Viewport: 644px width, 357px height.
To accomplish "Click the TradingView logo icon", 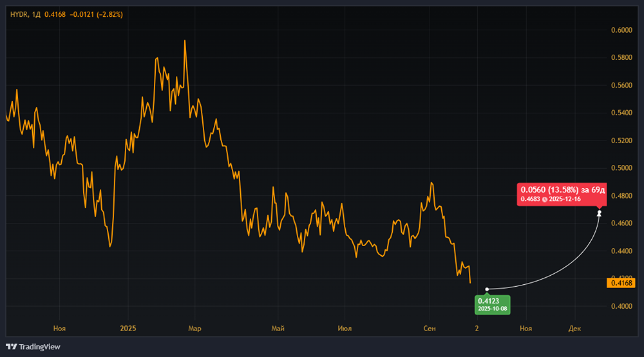I will 12,347.
